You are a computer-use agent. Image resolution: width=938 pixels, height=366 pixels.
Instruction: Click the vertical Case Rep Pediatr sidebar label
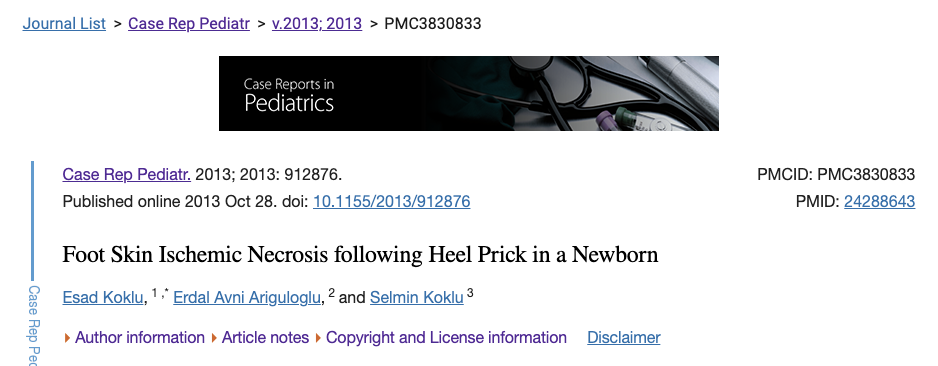pos(34,325)
